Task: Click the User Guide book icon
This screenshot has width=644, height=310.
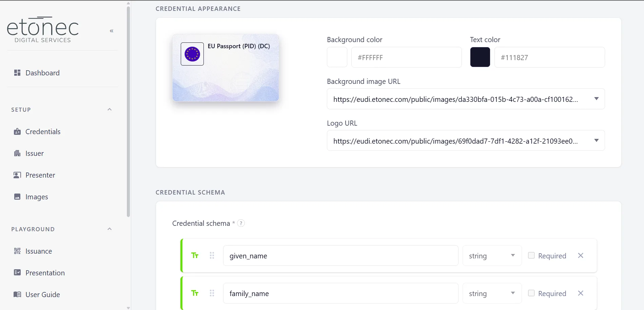Action: pyautogui.click(x=17, y=294)
